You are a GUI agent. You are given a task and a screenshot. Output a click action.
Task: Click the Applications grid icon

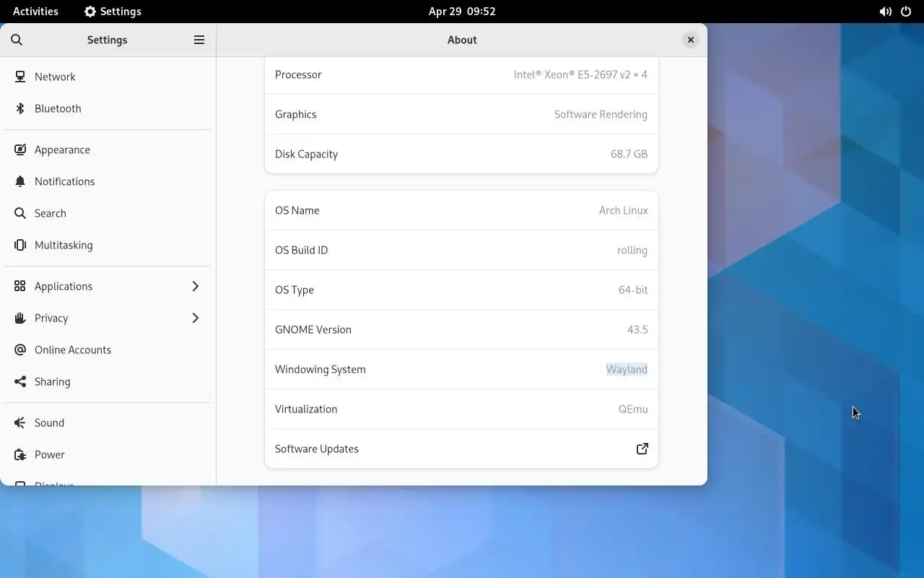[20, 286]
